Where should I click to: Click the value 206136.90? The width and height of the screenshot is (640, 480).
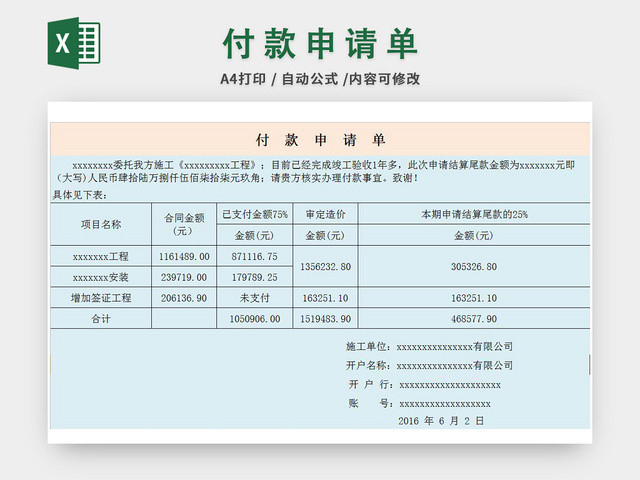pos(184,298)
